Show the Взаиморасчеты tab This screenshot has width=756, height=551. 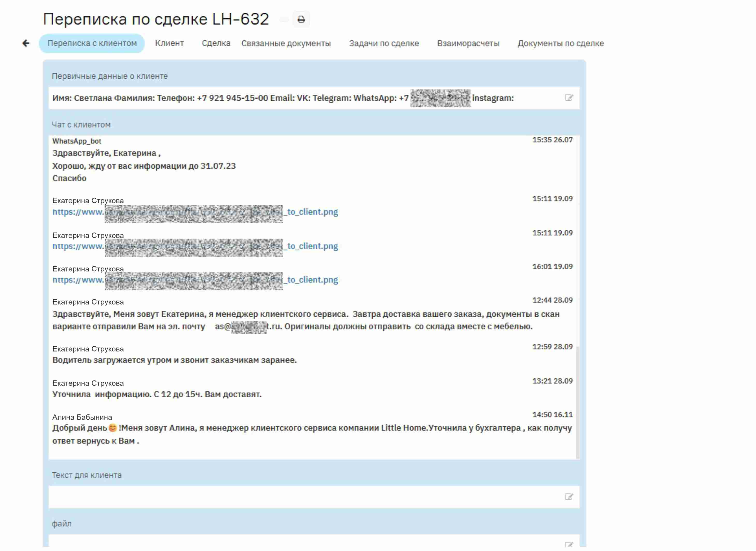coord(468,43)
